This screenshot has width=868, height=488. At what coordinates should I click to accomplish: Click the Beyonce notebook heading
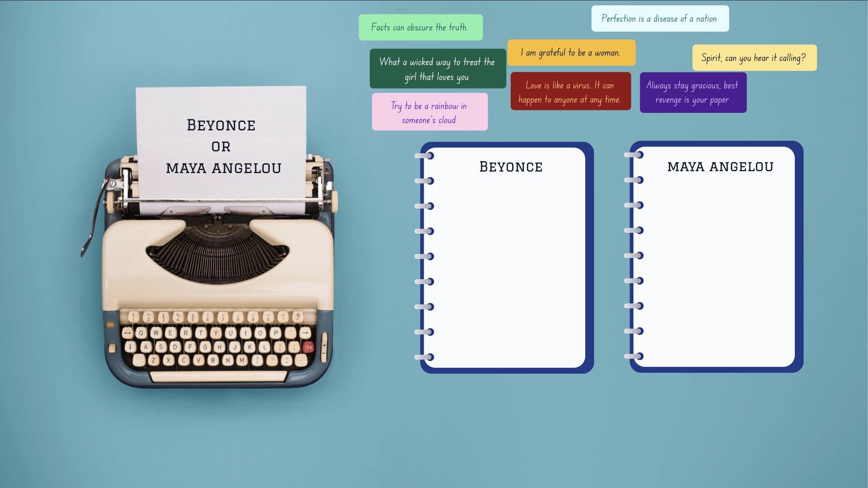(511, 167)
